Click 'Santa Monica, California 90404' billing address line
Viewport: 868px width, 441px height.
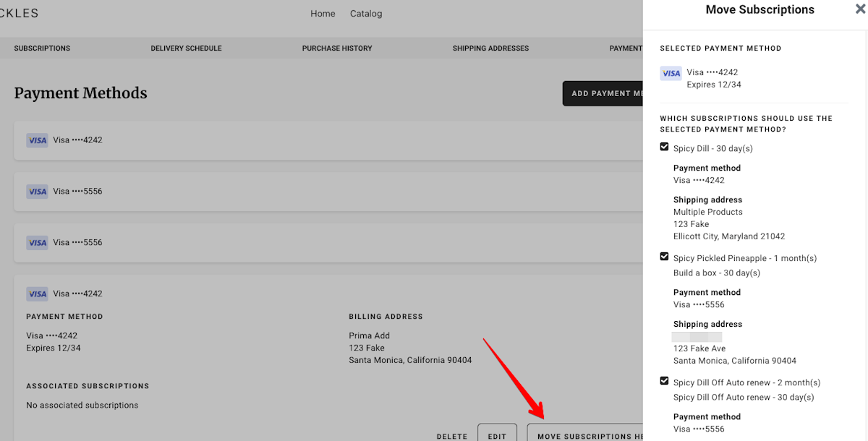click(410, 360)
